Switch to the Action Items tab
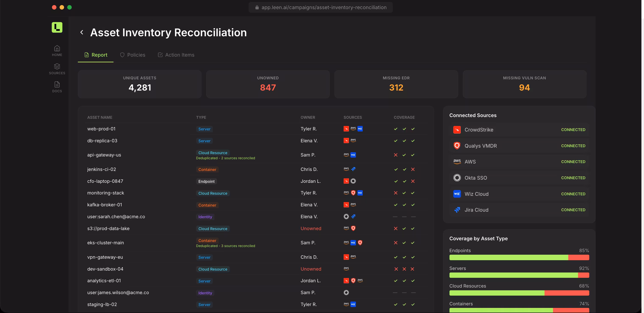The image size is (644, 313). [176, 55]
